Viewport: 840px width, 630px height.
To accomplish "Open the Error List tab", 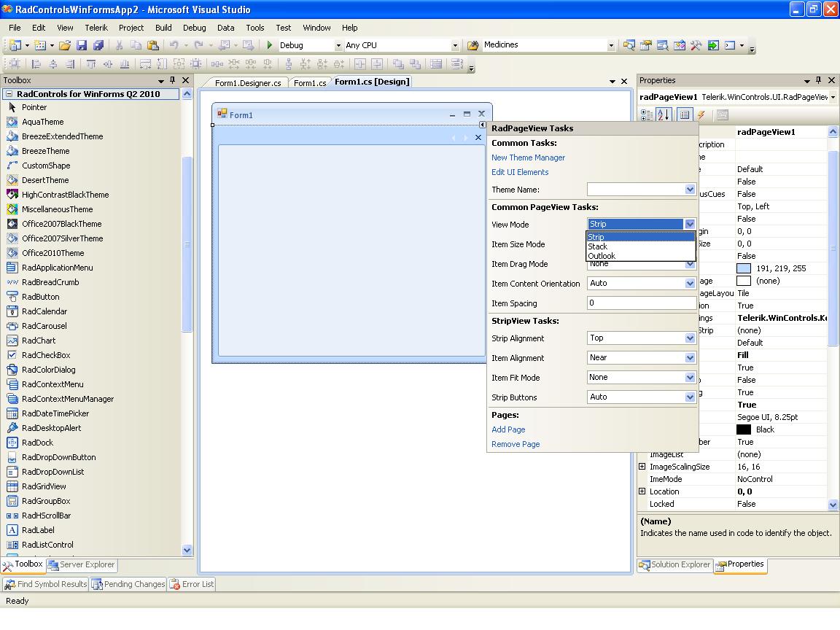I will click(x=192, y=585).
